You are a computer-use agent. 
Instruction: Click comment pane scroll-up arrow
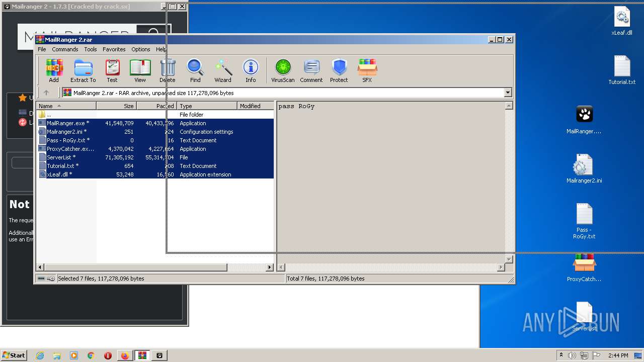pos(509,106)
